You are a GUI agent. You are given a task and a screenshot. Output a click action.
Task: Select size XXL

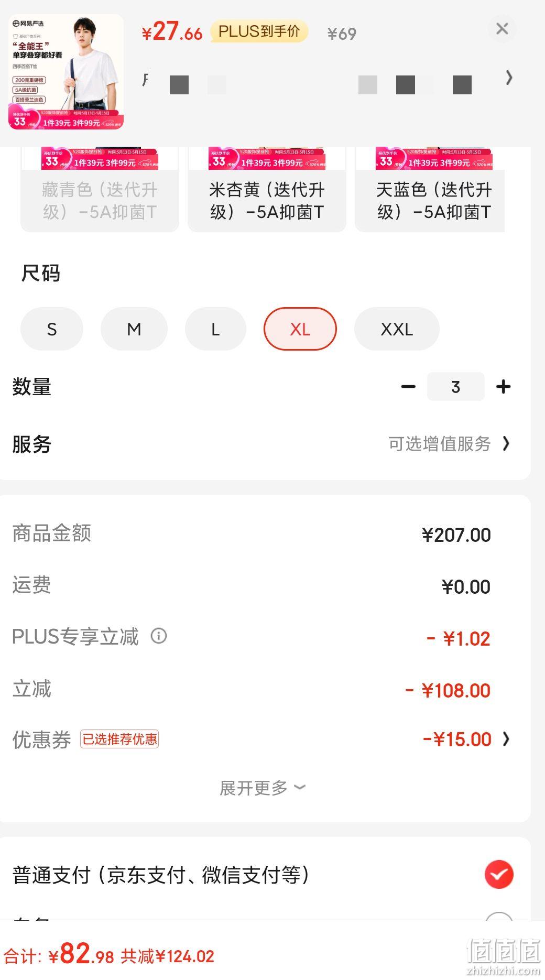tap(397, 329)
